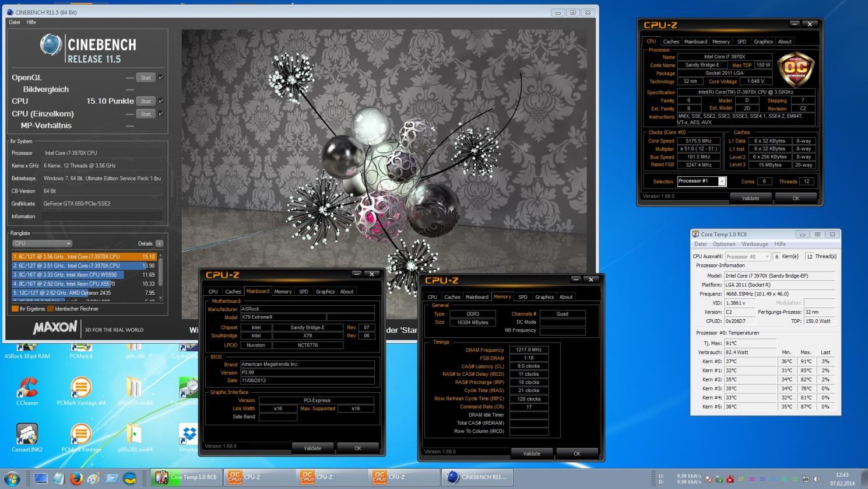Toggle the CPU test checkbox in Cinebench
The width and height of the screenshot is (868, 489).
[x=161, y=101]
